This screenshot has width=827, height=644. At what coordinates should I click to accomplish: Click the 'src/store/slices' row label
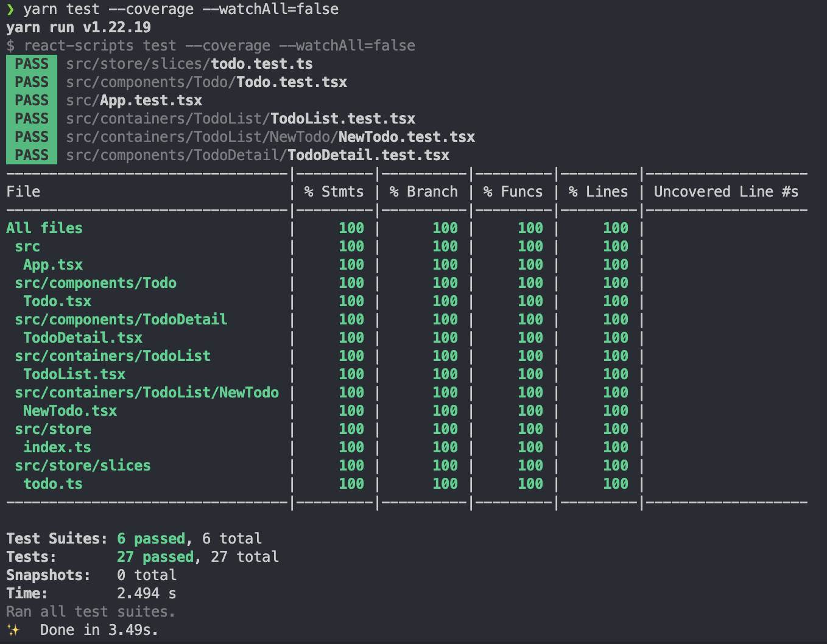[83, 466]
